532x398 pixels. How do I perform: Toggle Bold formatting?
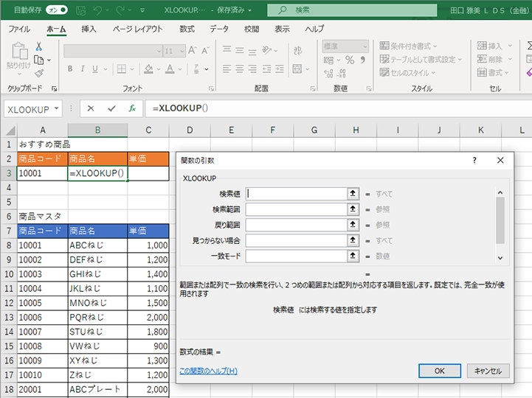(x=70, y=69)
